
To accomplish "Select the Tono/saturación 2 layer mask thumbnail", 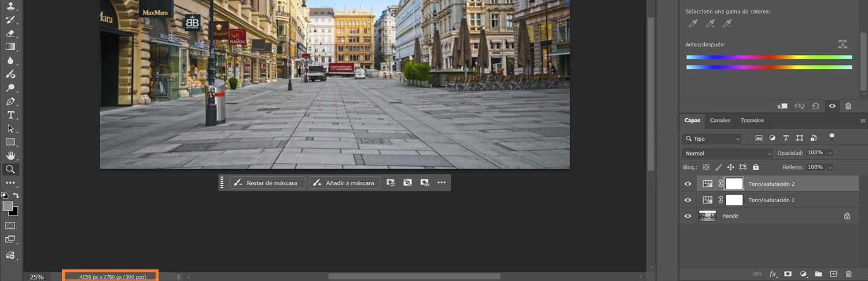I will (x=734, y=184).
